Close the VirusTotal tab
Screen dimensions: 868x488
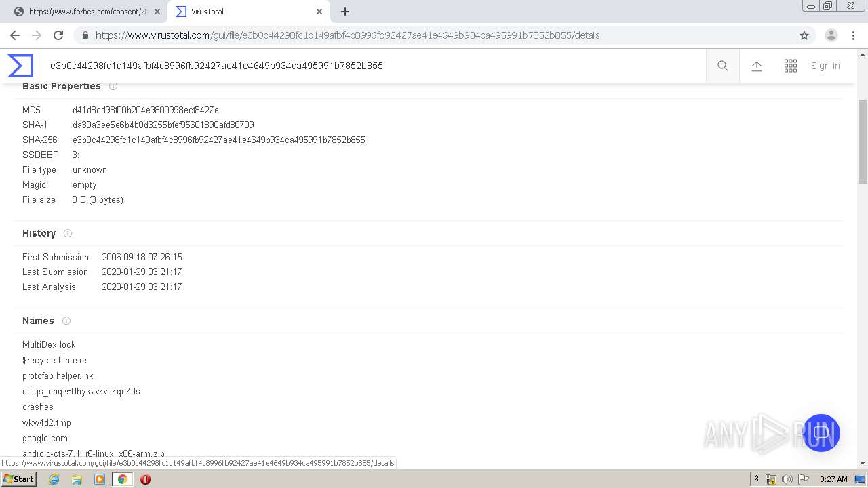coord(319,12)
